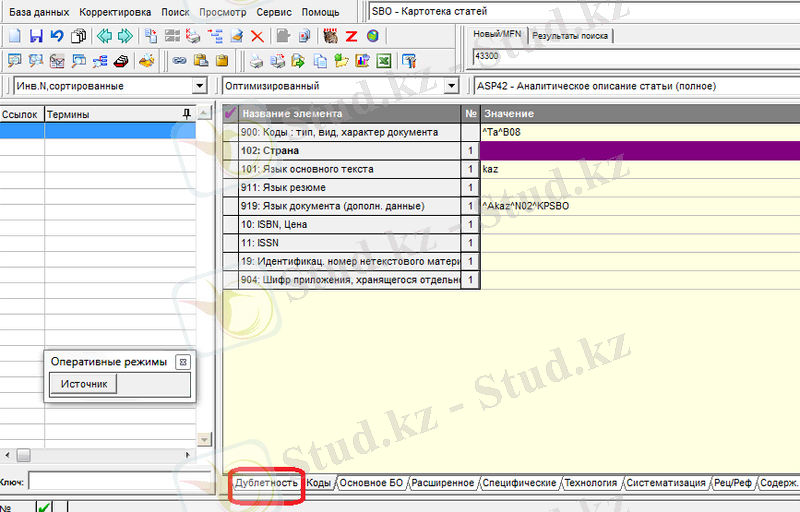Create a new record with the blank page icon
Screen dimensions: 800x512
15,36
